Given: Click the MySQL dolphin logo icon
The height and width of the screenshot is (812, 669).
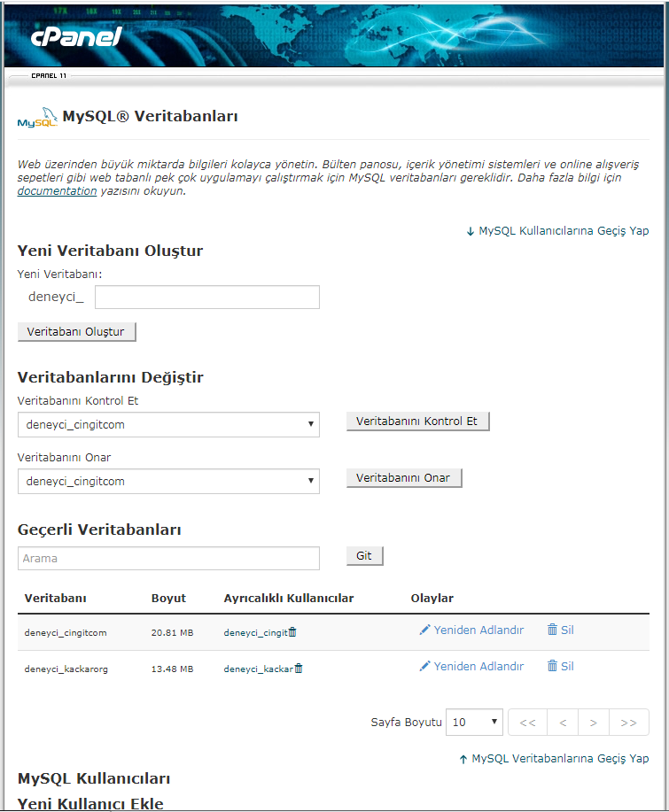Looking at the screenshot, I should tap(37, 118).
